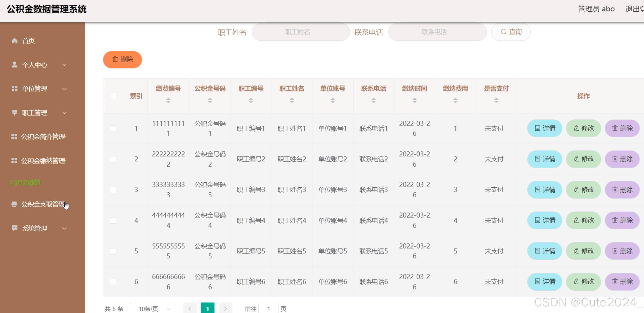Select the 公积金缴纳 submenu item

click(25, 183)
